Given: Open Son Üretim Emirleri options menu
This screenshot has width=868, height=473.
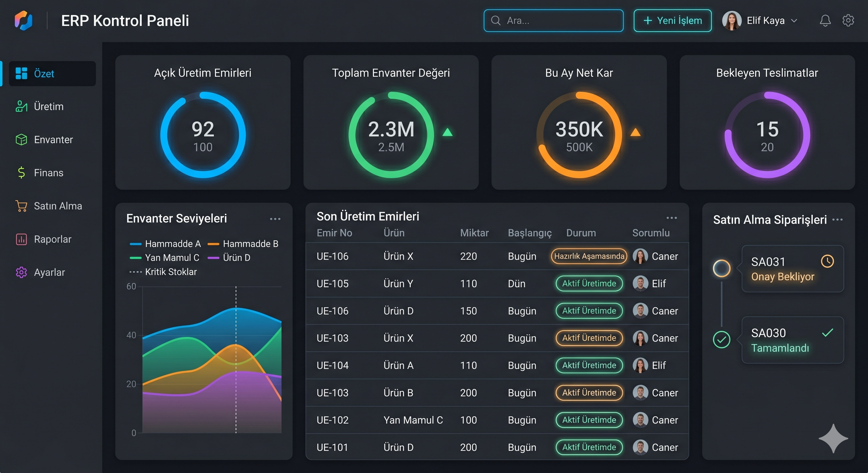Looking at the screenshot, I should tap(672, 218).
